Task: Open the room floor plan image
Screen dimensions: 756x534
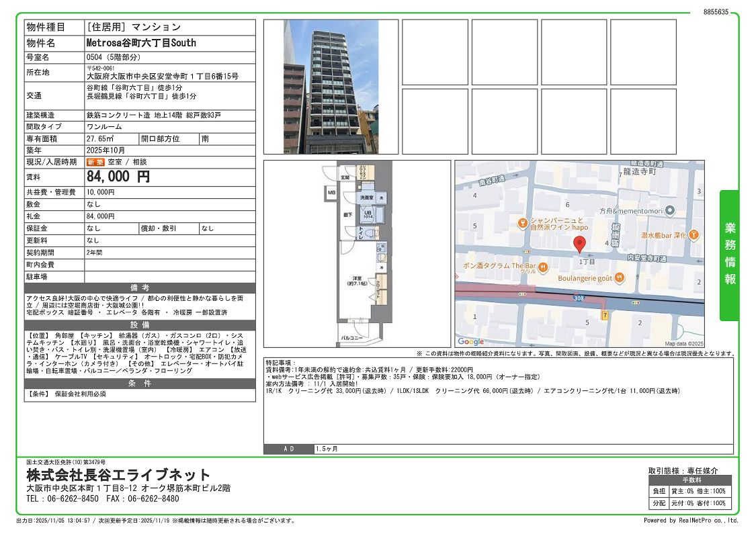Action: 357,253
